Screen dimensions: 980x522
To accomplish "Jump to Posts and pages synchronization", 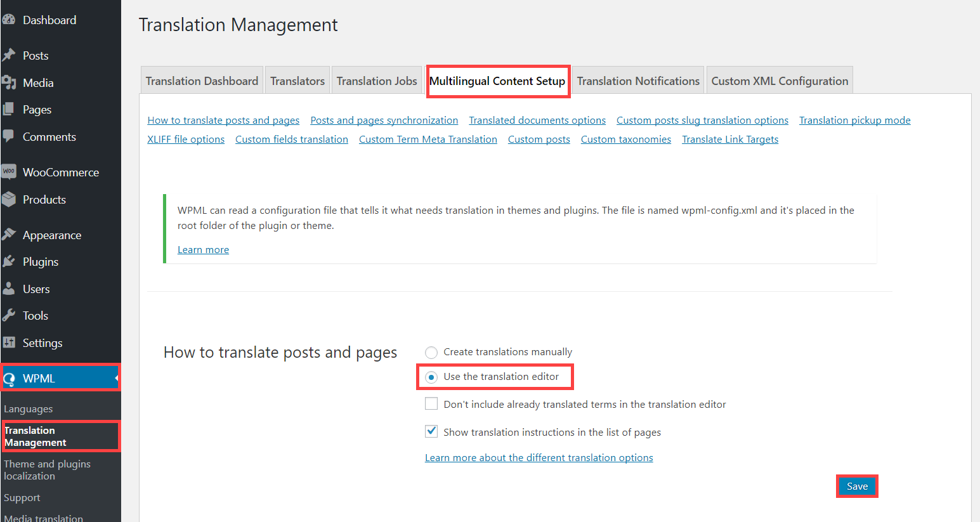I will (384, 121).
